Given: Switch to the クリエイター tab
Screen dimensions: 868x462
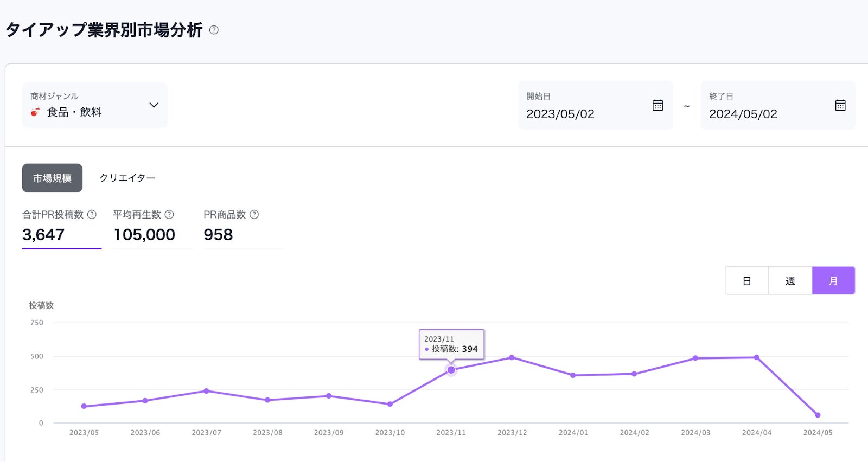Looking at the screenshot, I should (x=127, y=178).
